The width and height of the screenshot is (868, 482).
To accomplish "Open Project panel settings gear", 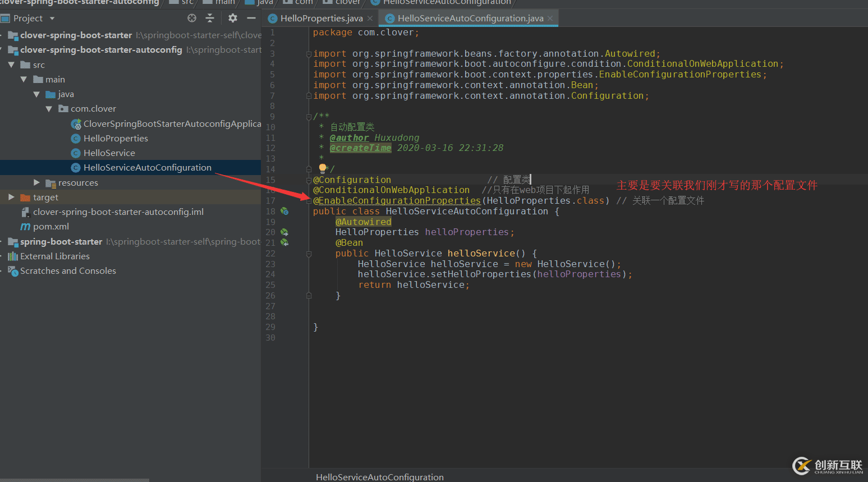I will click(233, 18).
